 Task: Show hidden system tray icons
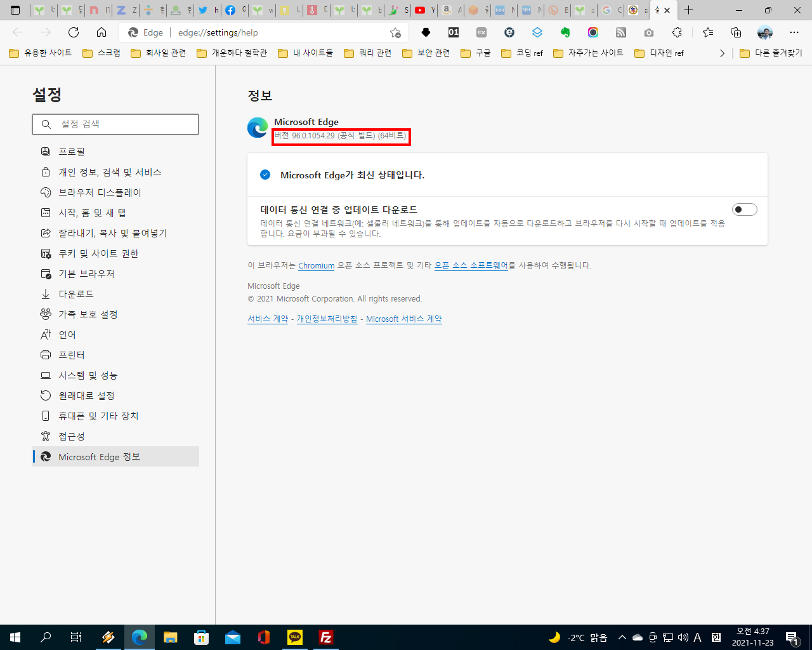(x=622, y=637)
